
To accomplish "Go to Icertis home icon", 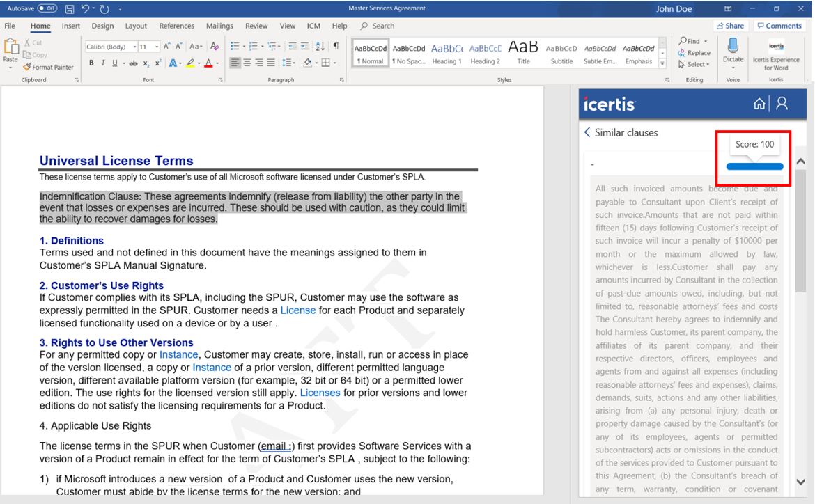I will coord(759,104).
